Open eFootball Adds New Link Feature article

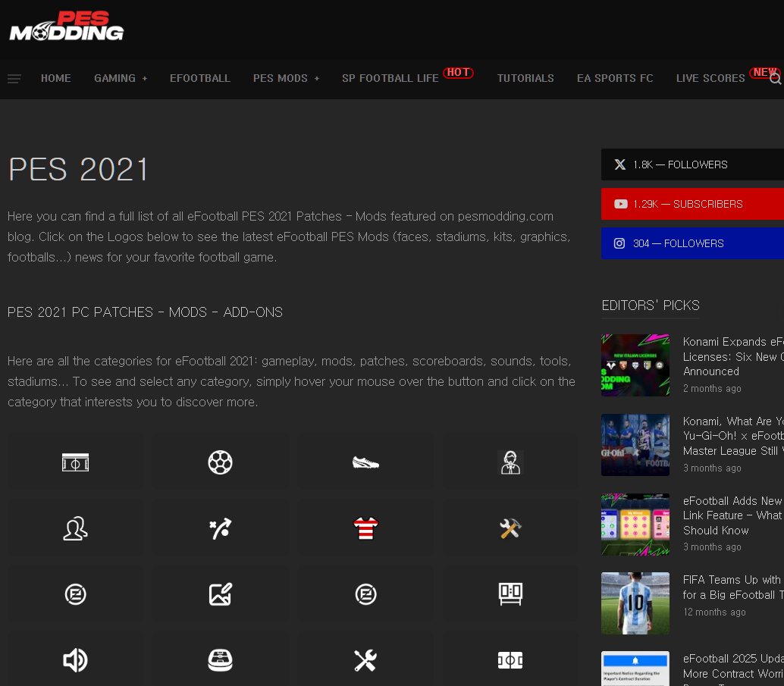click(x=733, y=515)
